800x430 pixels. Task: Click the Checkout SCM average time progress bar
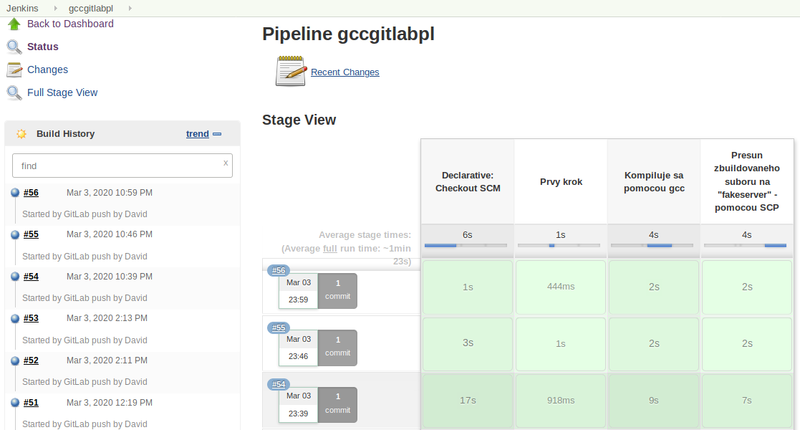466,245
